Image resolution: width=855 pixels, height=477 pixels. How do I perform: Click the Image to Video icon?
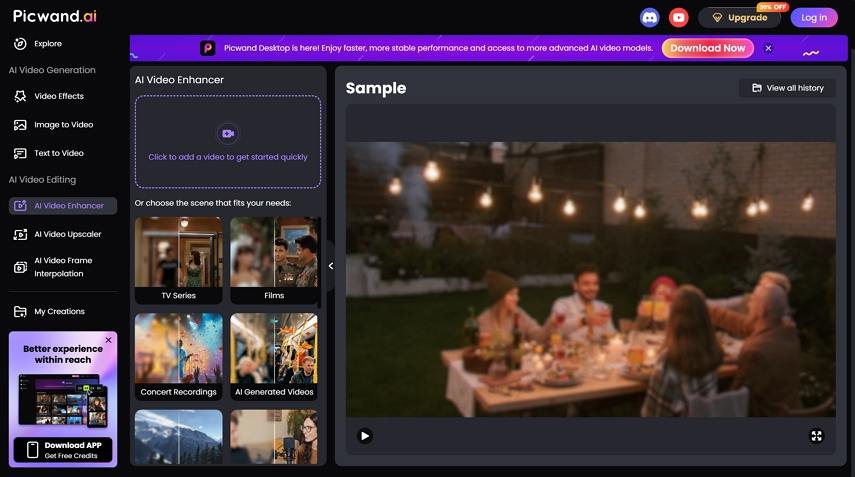[20, 125]
